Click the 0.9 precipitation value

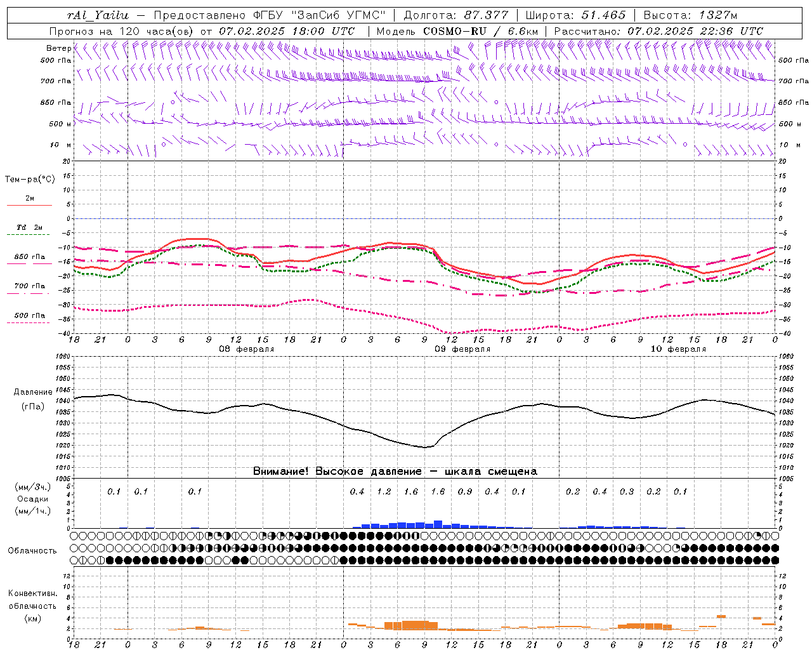coord(465,491)
